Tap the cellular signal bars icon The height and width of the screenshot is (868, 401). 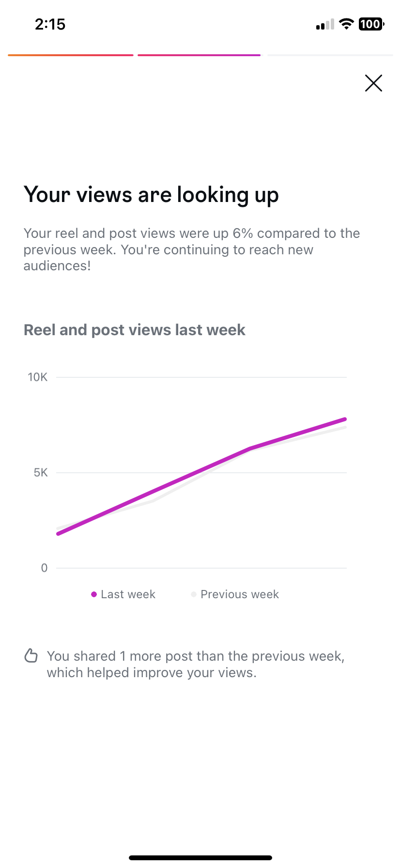coord(325,24)
